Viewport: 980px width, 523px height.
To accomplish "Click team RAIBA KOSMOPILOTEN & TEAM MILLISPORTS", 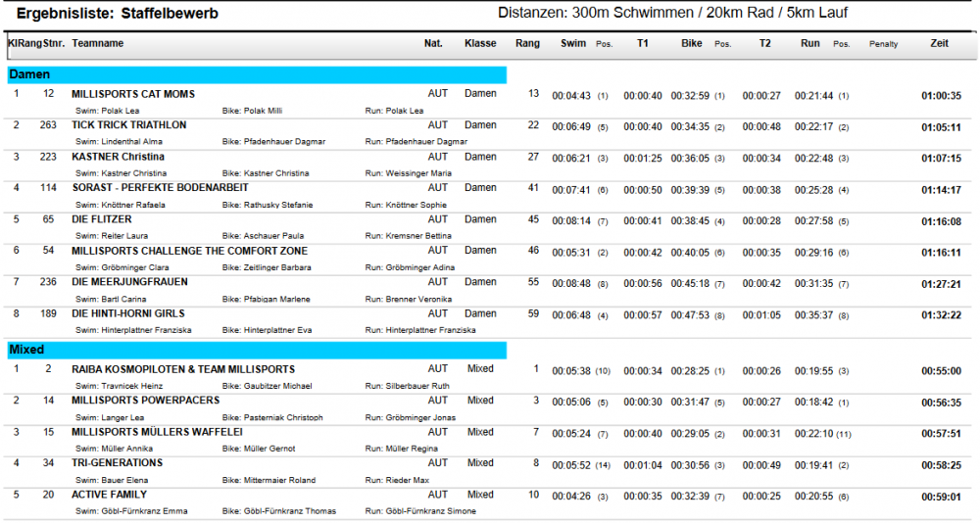I will point(183,370).
